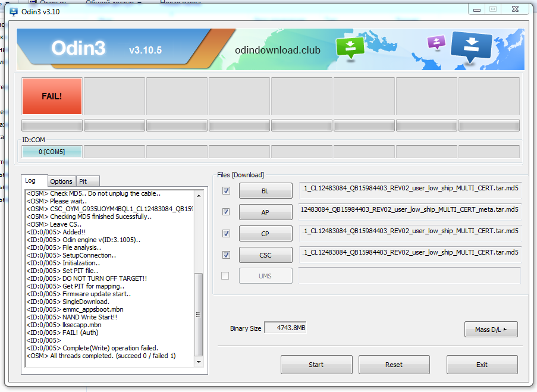Click the UMS button
This screenshot has width=537, height=392.
point(265,276)
